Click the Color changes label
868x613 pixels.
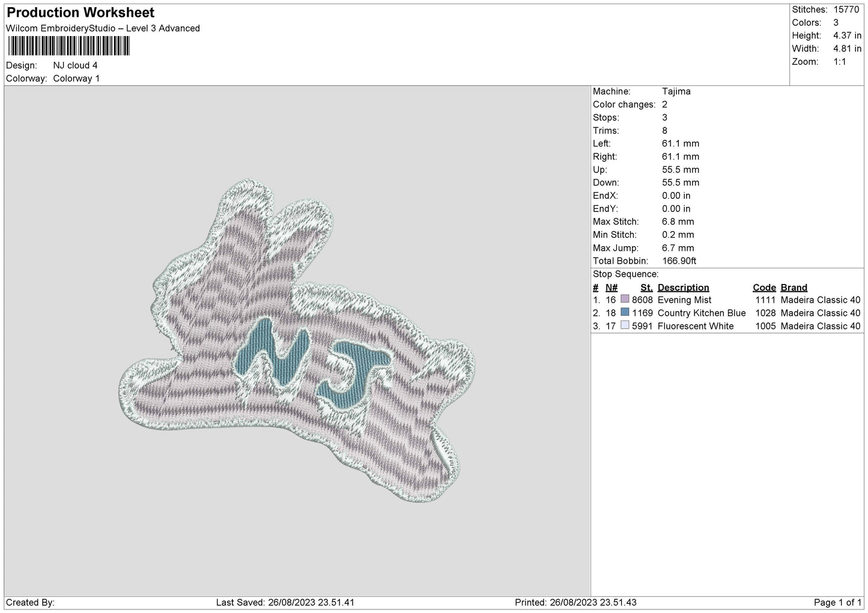click(624, 104)
